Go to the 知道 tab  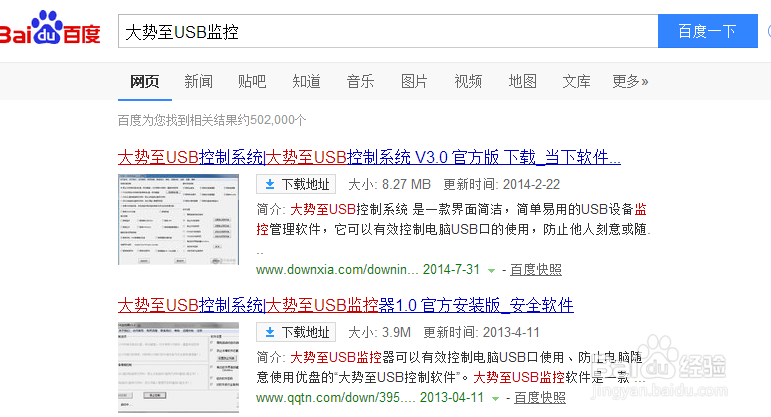click(x=306, y=81)
